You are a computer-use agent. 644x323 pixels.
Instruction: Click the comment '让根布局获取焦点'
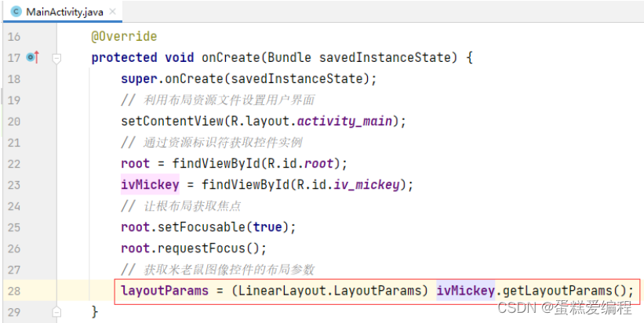click(x=192, y=206)
